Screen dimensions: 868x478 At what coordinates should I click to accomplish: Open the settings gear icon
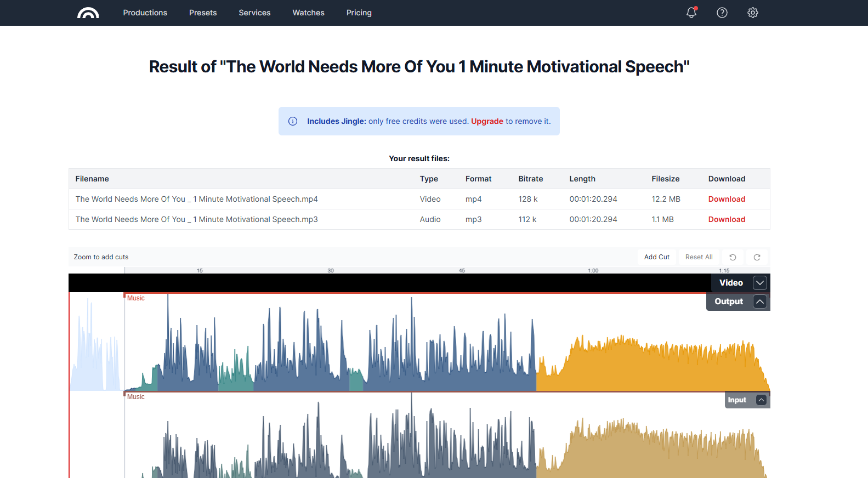click(x=753, y=13)
